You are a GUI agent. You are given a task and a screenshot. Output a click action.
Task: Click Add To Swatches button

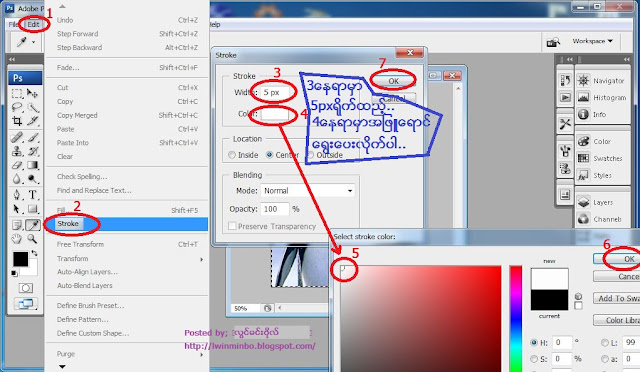617,298
